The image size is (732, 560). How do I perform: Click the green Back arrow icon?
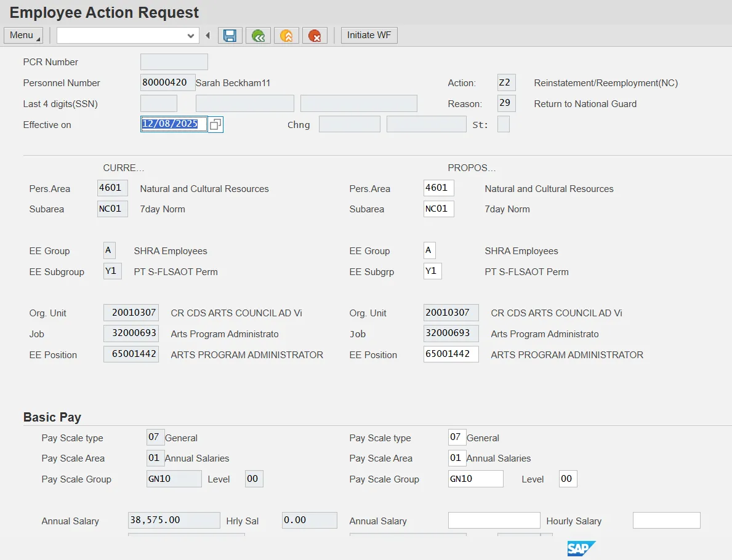pos(258,36)
